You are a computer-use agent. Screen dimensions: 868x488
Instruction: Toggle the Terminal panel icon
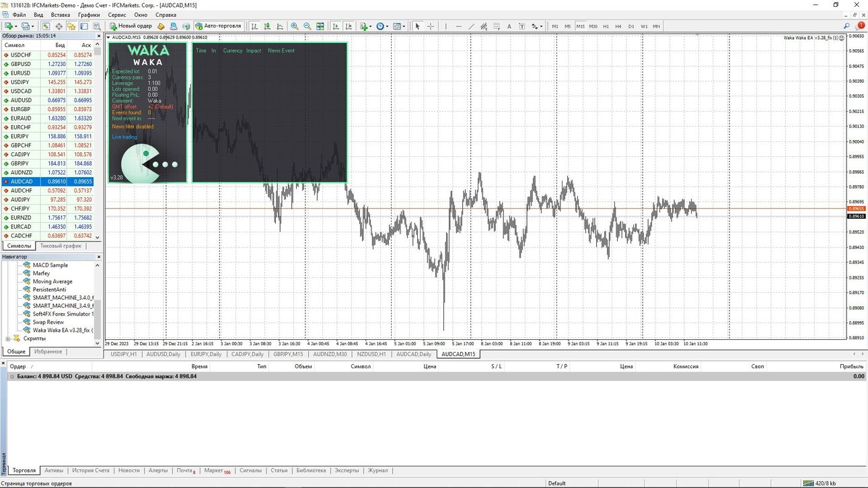click(85, 26)
